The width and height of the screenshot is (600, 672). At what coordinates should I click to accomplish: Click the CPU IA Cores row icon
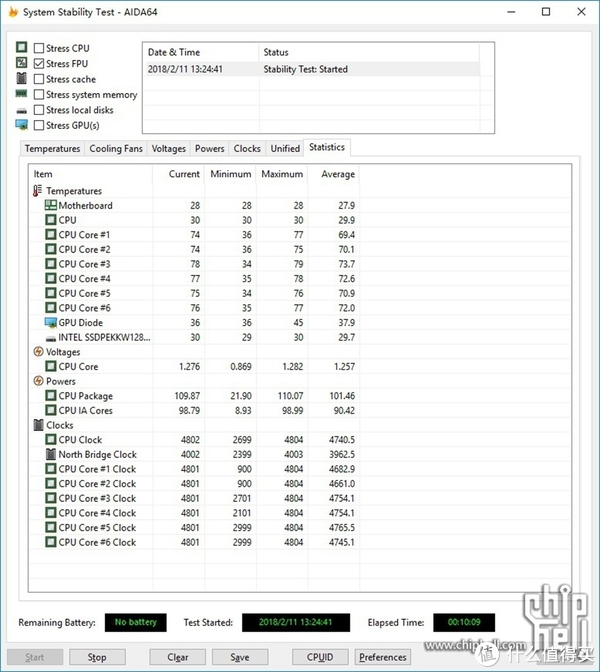pos(51,410)
